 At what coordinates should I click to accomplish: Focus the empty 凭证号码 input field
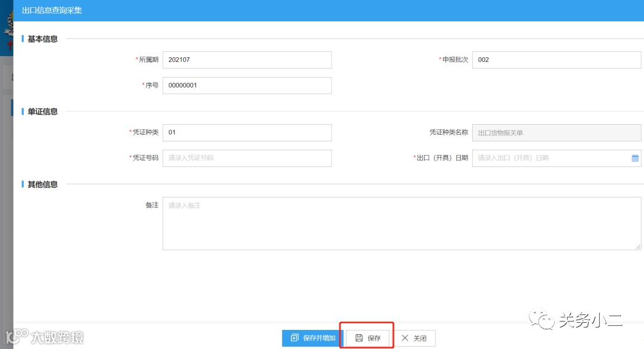pos(247,158)
